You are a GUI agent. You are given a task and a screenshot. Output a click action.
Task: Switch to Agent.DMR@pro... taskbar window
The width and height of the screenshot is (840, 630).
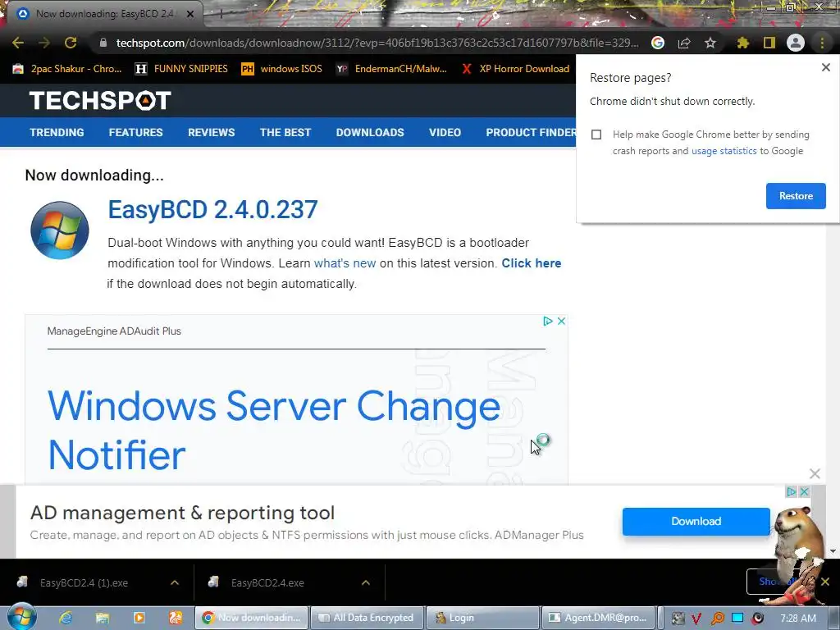pyautogui.click(x=599, y=618)
